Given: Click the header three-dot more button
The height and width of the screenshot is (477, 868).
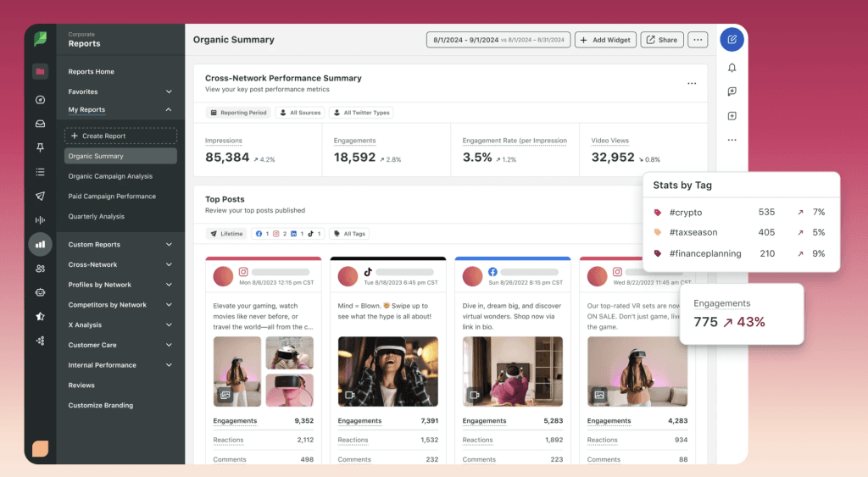Looking at the screenshot, I should pos(698,40).
